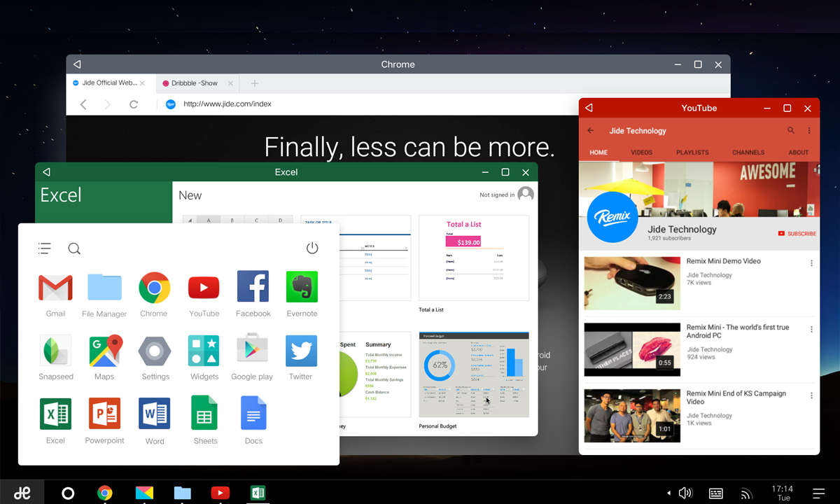Screen dimensions: 840x504
Task: Expand the hidden tray icons arrow
Action: tap(668, 493)
